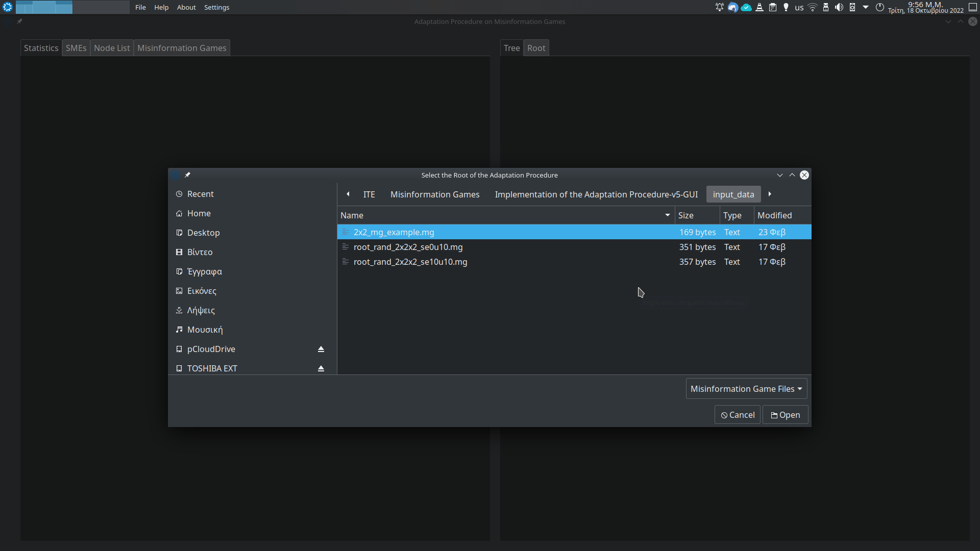Open Misinformation Game Files filter dropdown
This screenshot has width=980, height=551.
click(x=746, y=389)
